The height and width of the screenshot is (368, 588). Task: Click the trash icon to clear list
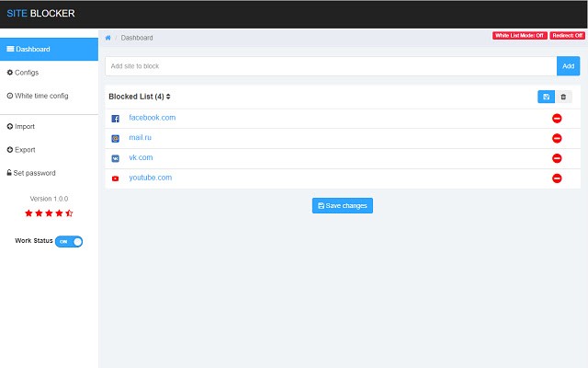coord(563,97)
